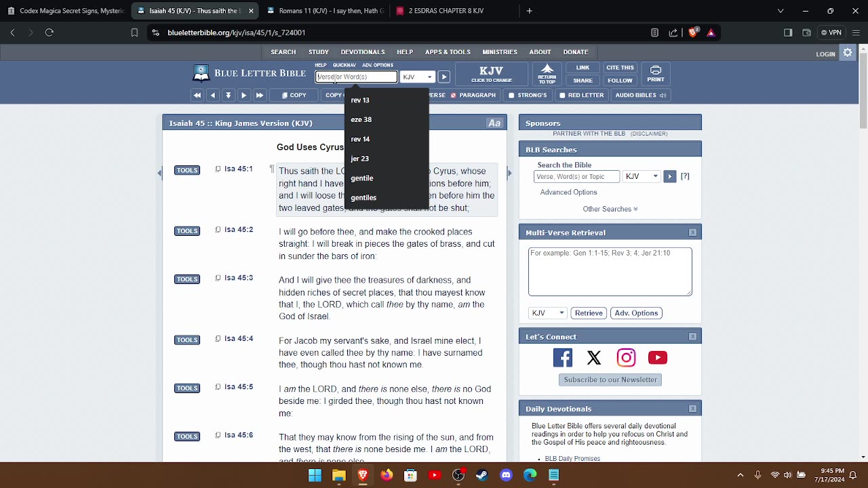Open Blue Letter Bible's Facebook page

563,357
